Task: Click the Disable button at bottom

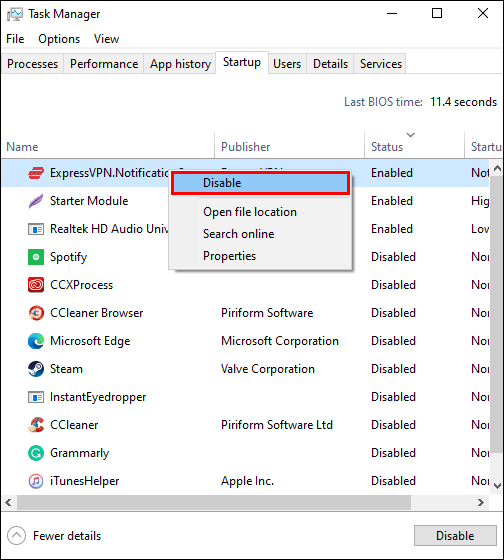Action: pos(455,536)
